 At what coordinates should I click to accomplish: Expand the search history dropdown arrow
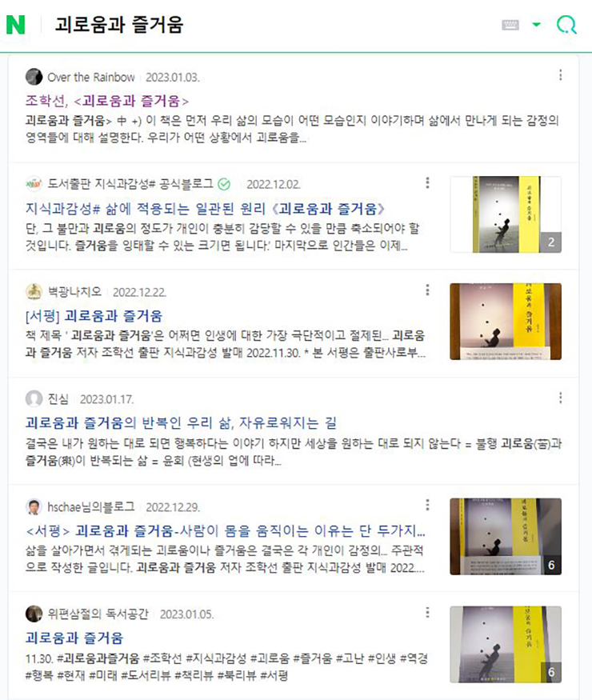537,25
